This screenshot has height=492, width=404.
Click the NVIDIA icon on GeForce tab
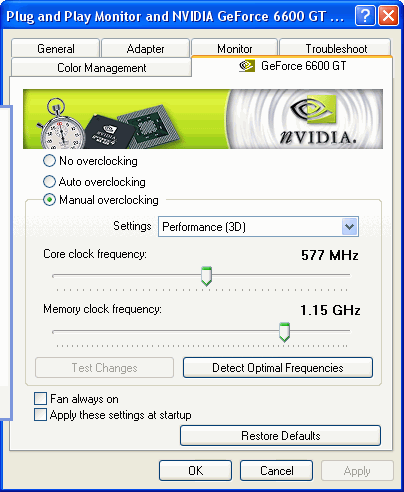[247, 66]
